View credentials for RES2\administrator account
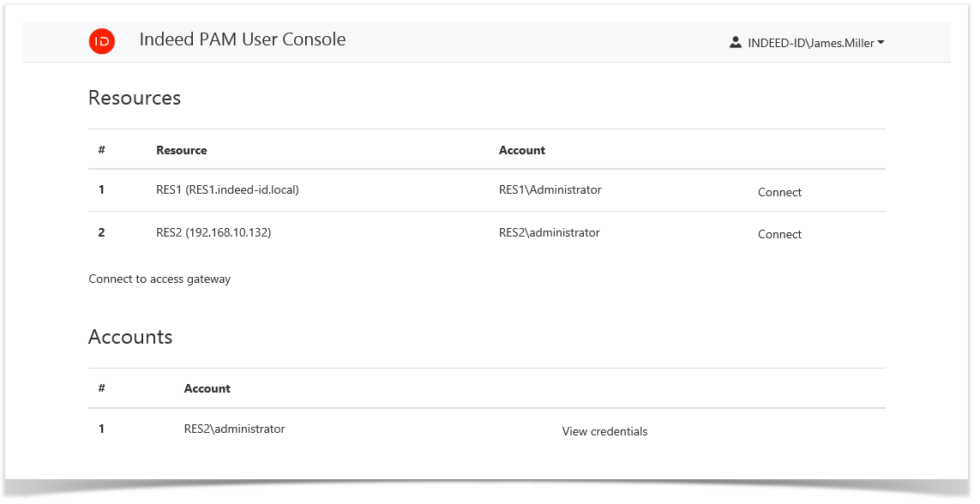Screen dimensions: 980x504 tap(604, 431)
